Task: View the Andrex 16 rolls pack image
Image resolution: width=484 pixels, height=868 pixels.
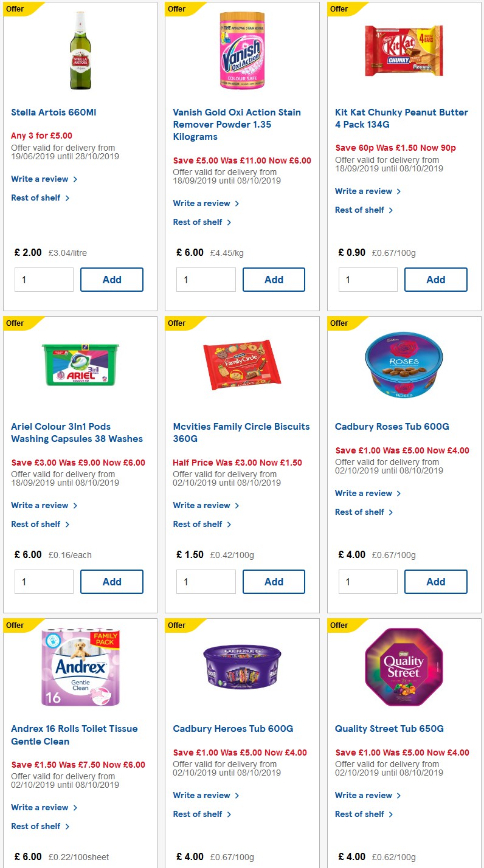Action: pyautogui.click(x=80, y=667)
